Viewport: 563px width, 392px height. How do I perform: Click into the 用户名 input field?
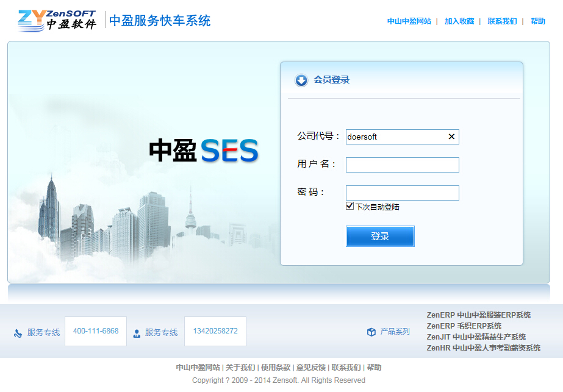click(402, 165)
